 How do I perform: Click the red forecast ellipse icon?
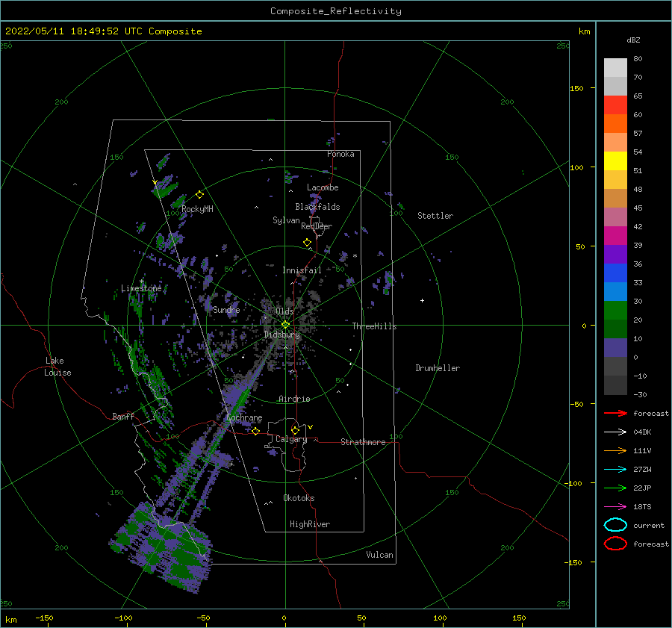pos(615,544)
